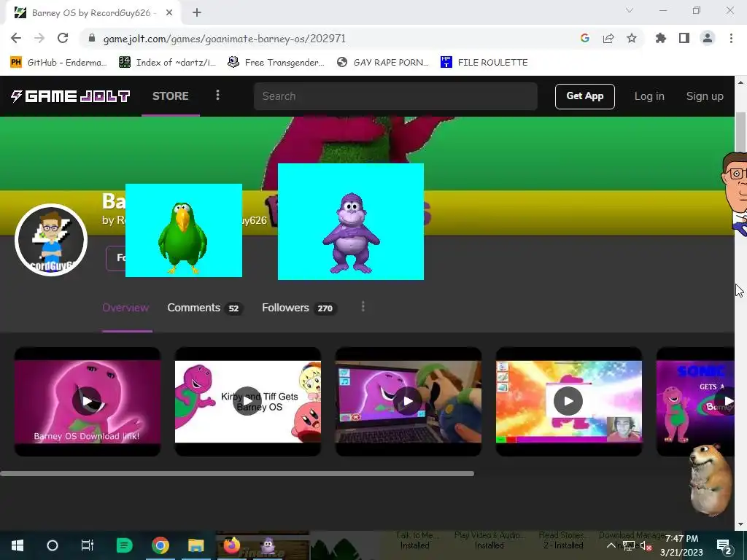
Task: Play the Kirby and Tiff Gets Barney OS video
Action: pyautogui.click(x=248, y=401)
